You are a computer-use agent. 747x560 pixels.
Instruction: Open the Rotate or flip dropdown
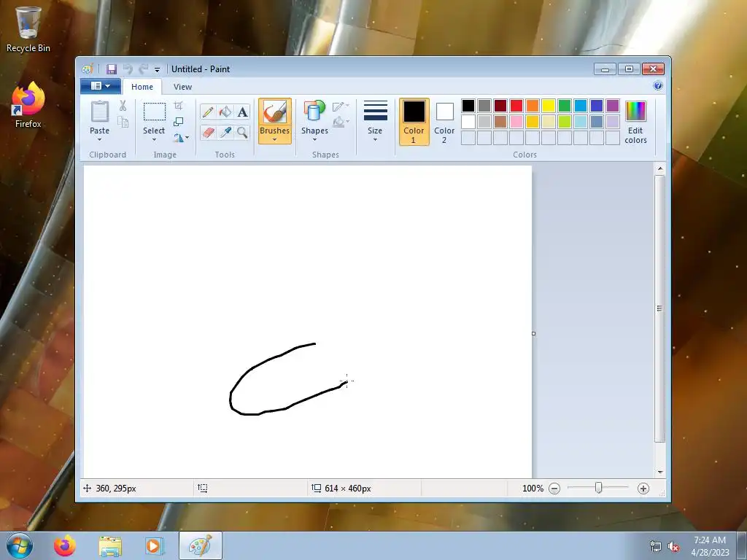tap(181, 138)
